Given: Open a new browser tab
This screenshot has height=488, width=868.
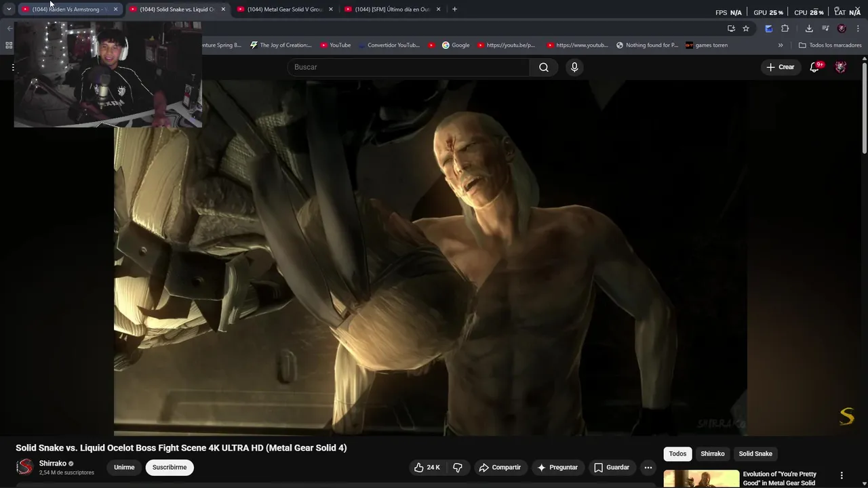Looking at the screenshot, I should point(454,9).
